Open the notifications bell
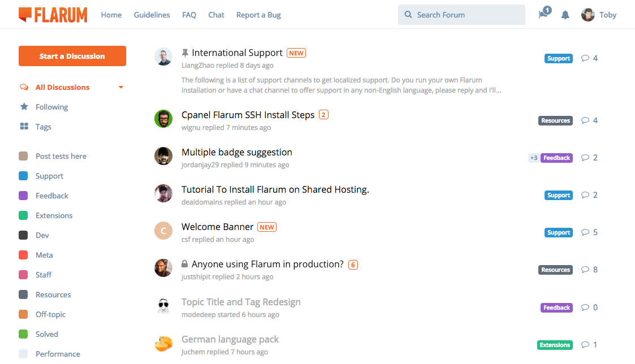This screenshot has height=364, width=635. pos(565,15)
